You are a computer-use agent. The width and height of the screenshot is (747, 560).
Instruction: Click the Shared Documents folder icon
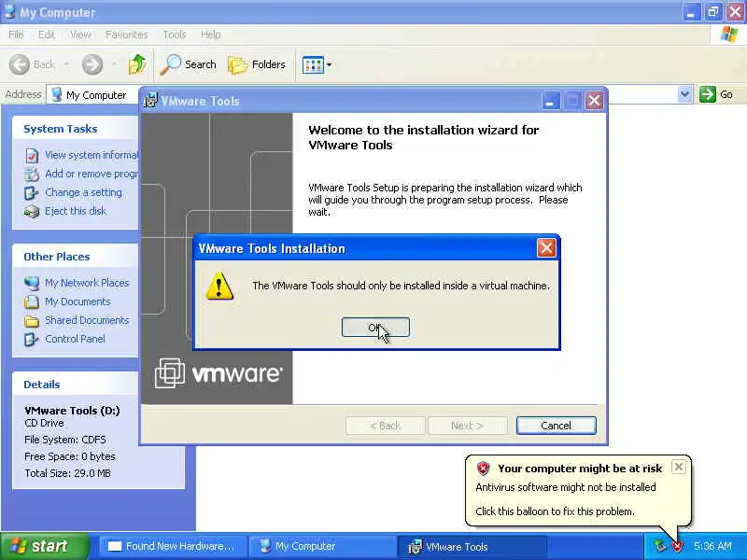(32, 321)
